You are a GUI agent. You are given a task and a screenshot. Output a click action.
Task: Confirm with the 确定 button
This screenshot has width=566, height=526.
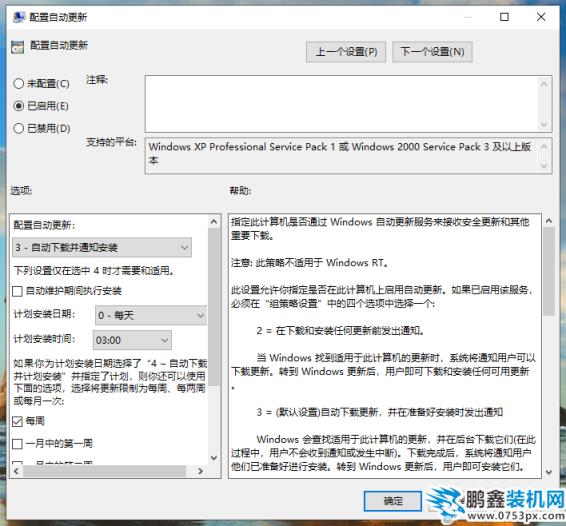(393, 501)
